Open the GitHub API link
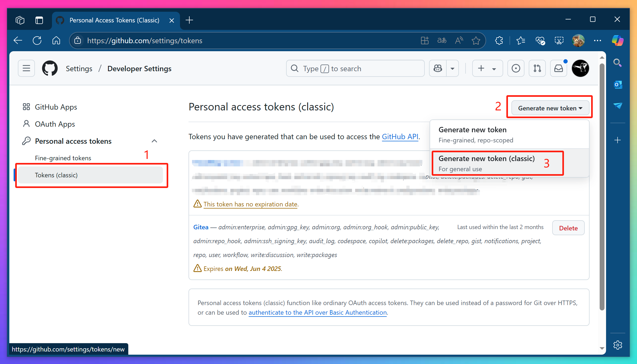The height and width of the screenshot is (364, 637). point(400,137)
